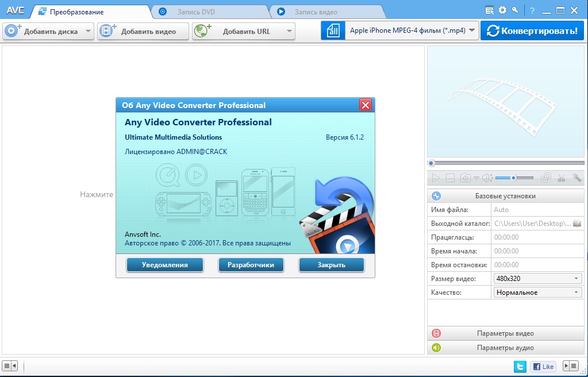Open the scissors clip tool
588x377 pixels.
tap(562, 178)
